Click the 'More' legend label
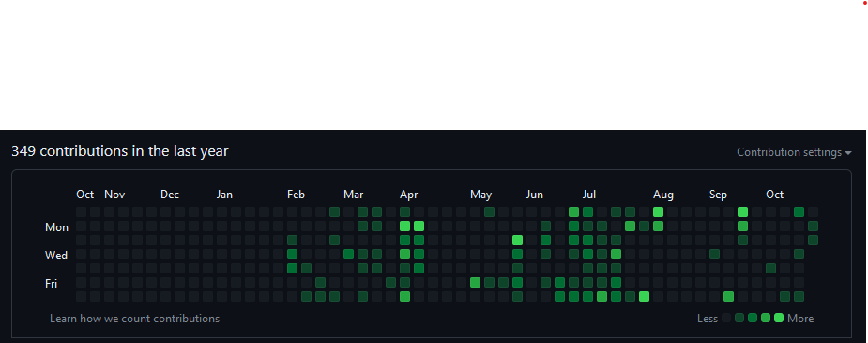The width and height of the screenshot is (868, 343). (800, 319)
